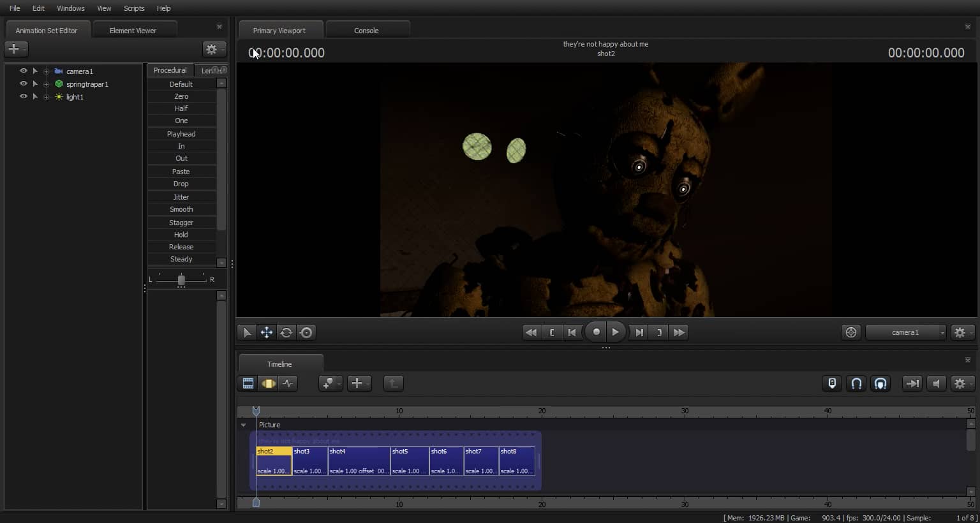
Task: Select light1 in the animation set list
Action: click(x=75, y=97)
